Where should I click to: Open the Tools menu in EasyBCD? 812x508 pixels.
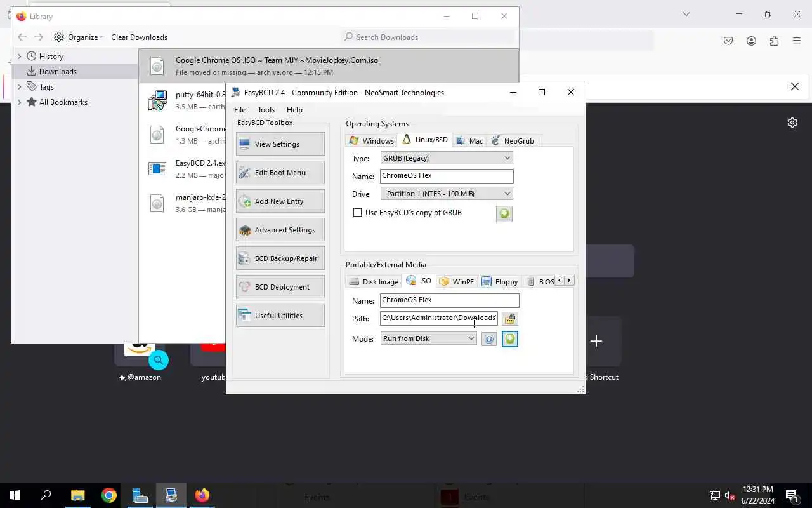pyautogui.click(x=266, y=110)
